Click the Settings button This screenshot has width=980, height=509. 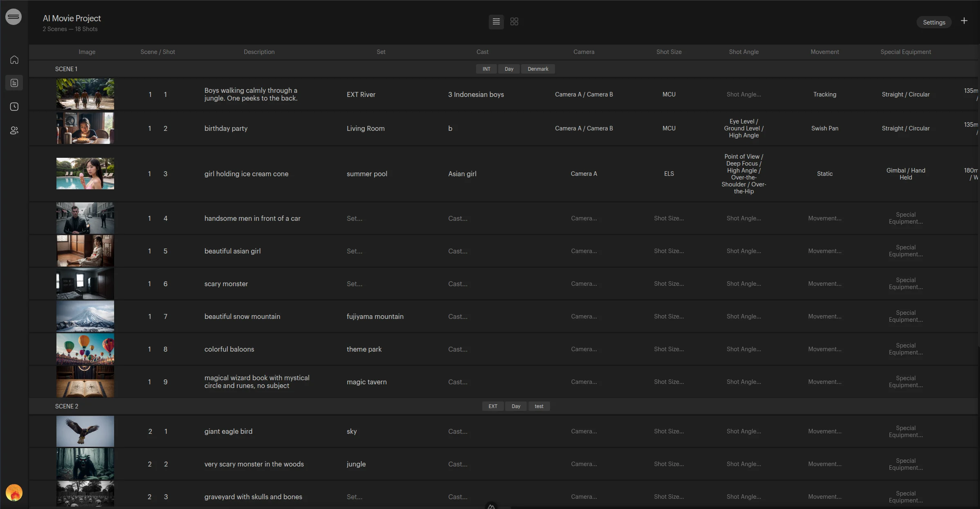click(x=934, y=22)
